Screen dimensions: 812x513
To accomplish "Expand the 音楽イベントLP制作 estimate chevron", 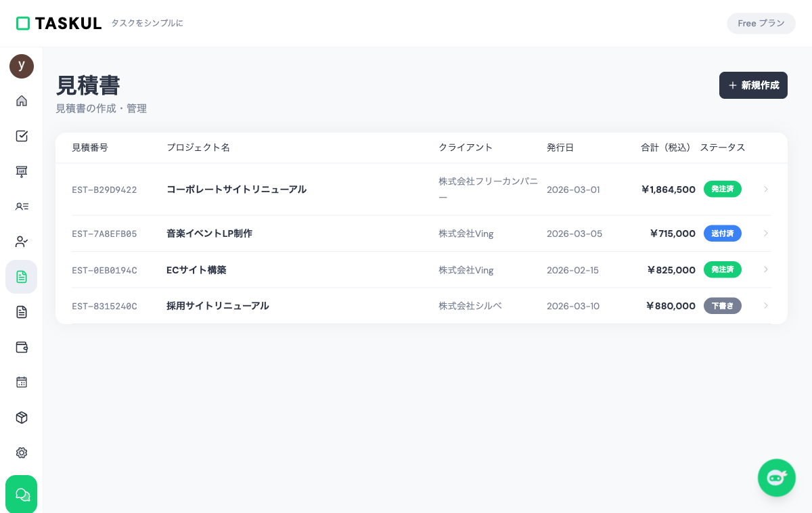I will 765,233.
